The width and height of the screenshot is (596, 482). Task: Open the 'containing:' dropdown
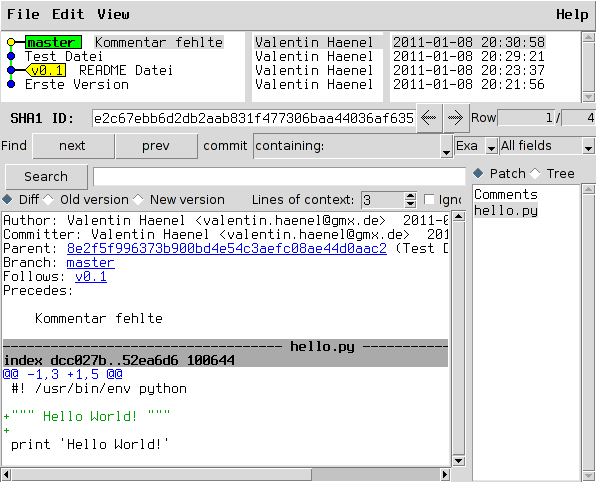click(x=446, y=152)
